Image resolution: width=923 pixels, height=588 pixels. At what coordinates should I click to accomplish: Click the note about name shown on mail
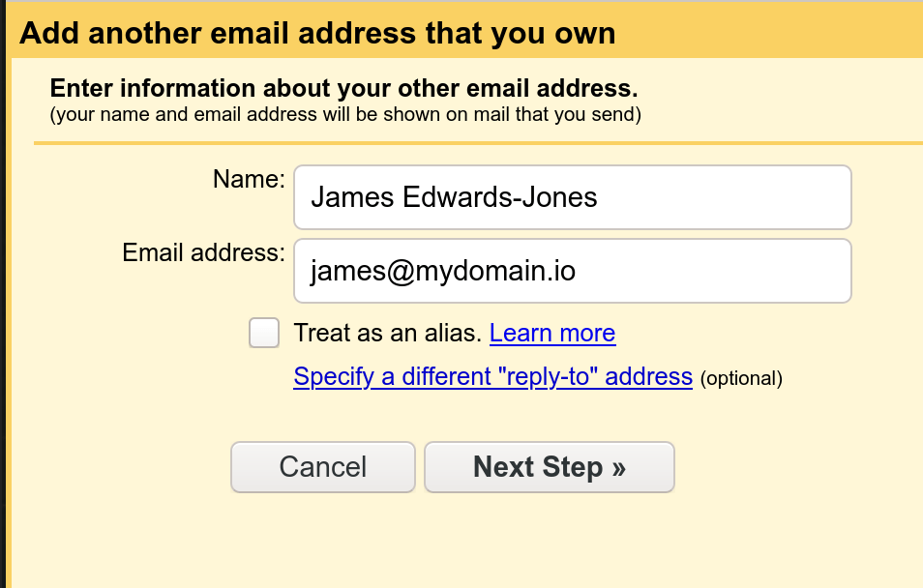[346, 115]
